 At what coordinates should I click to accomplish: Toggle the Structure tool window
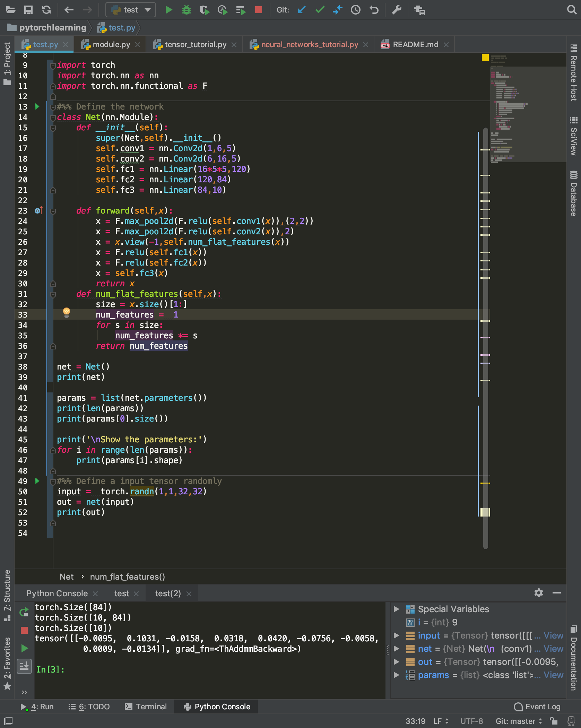click(x=7, y=596)
